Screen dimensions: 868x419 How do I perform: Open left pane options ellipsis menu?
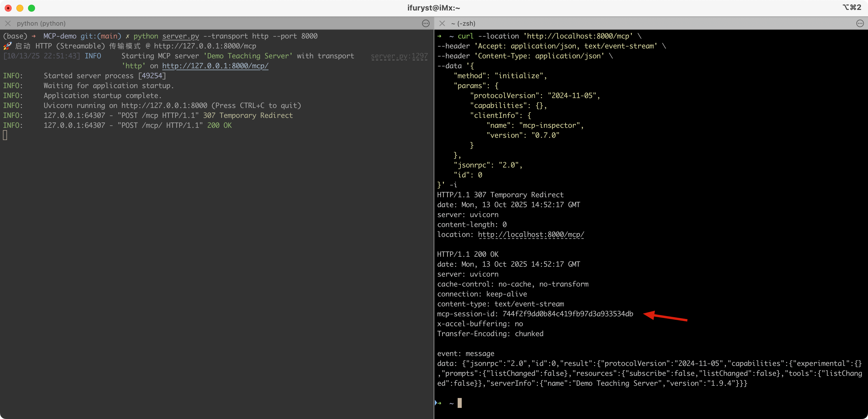(426, 23)
